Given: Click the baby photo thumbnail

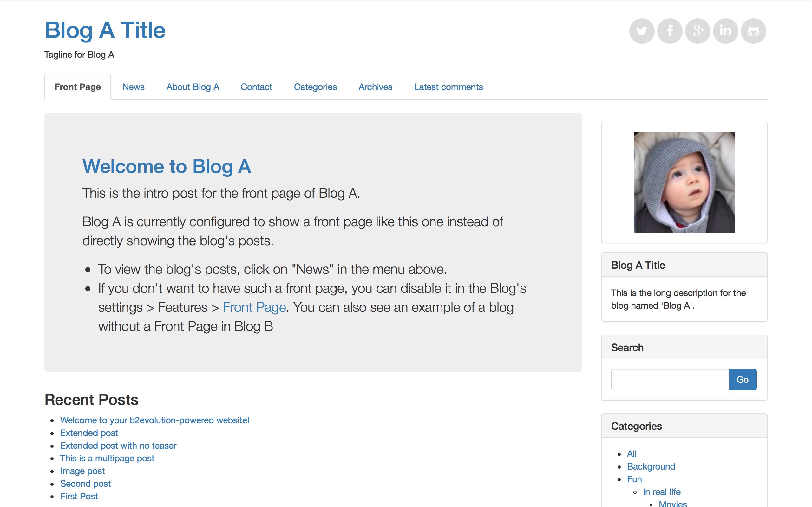Looking at the screenshot, I should click(x=684, y=183).
